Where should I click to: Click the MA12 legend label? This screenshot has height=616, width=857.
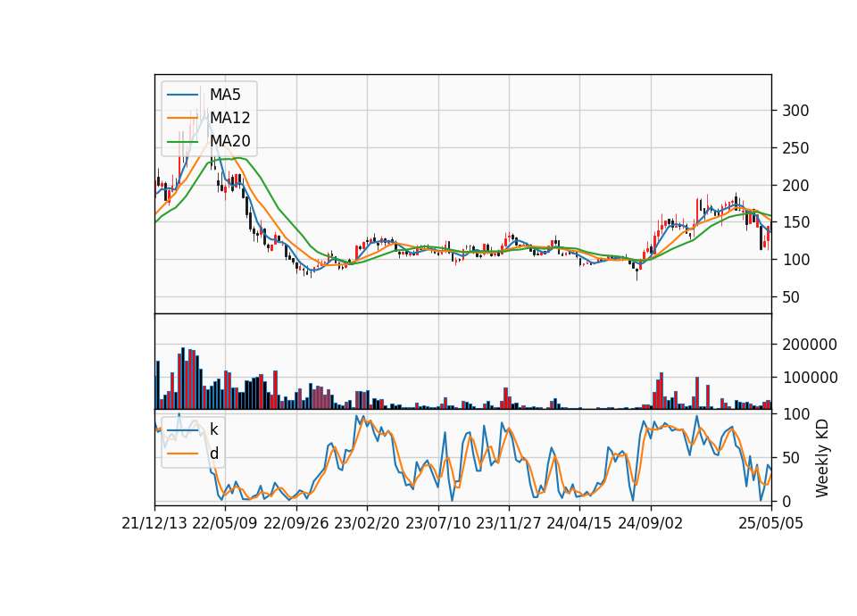[230, 118]
